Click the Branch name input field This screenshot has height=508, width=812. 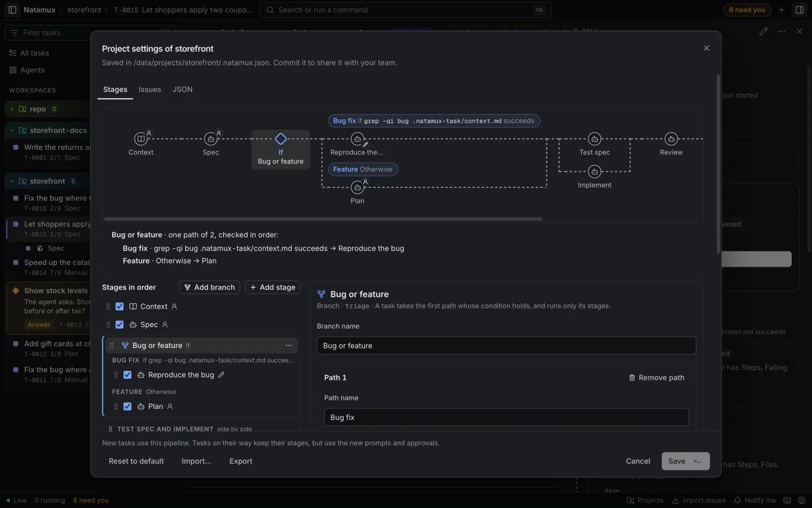506,345
